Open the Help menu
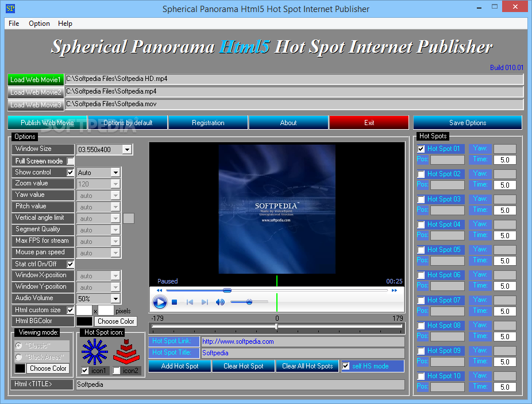The width and height of the screenshot is (532, 404). (65, 24)
